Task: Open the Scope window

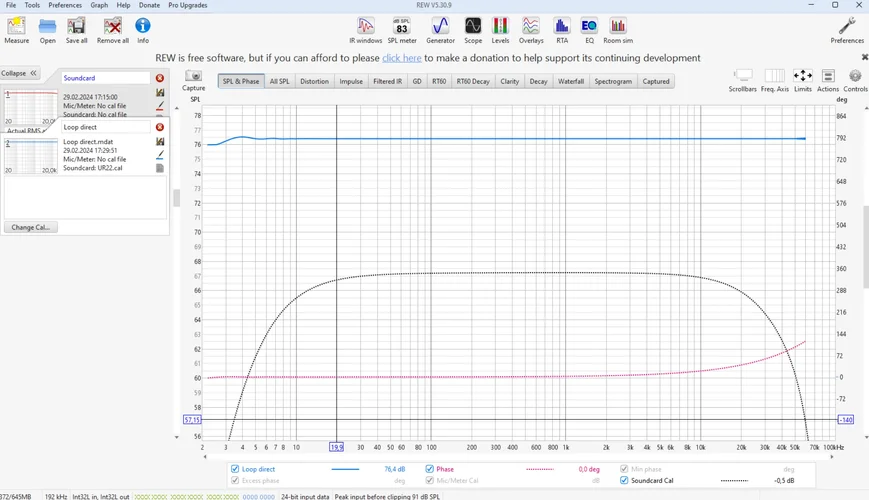Action: tap(473, 30)
